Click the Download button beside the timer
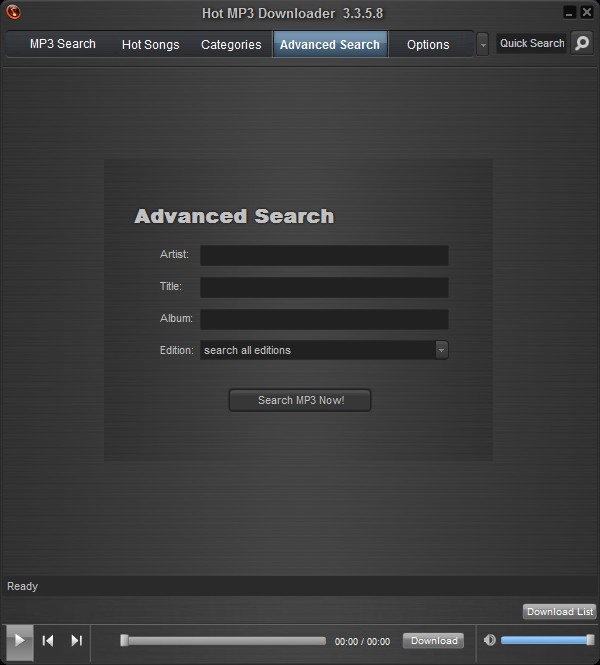600x665 pixels. [433, 640]
